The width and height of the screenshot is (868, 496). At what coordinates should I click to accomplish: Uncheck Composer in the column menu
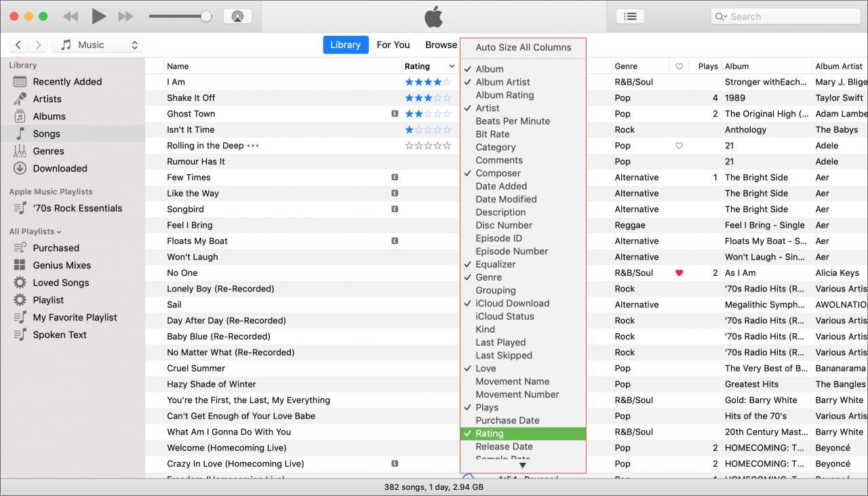[x=523, y=173]
